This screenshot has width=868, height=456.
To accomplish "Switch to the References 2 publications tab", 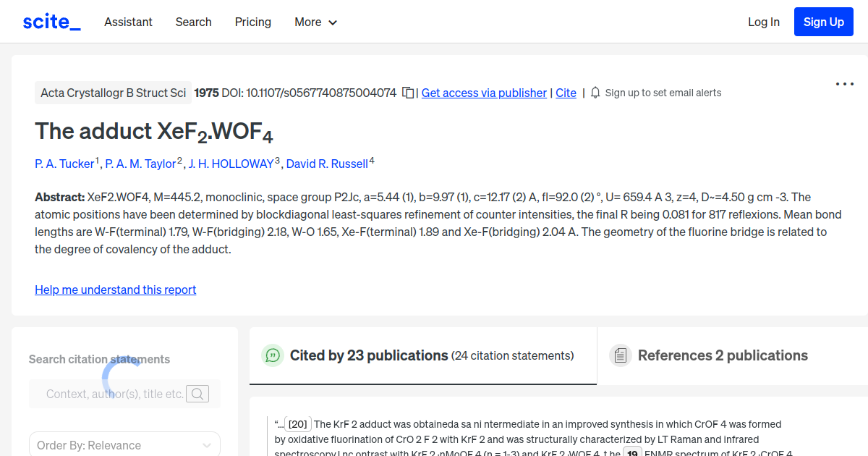I will point(723,355).
